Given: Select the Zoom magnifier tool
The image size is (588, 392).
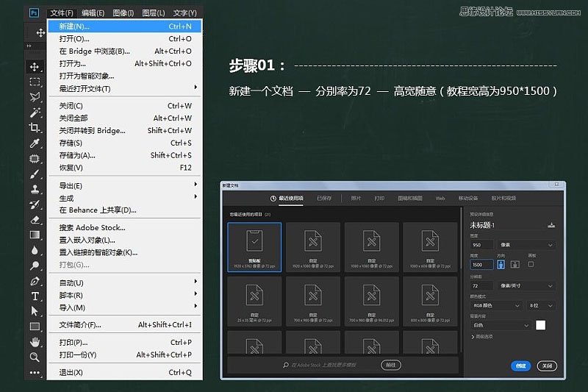Looking at the screenshot, I should coord(35,357).
